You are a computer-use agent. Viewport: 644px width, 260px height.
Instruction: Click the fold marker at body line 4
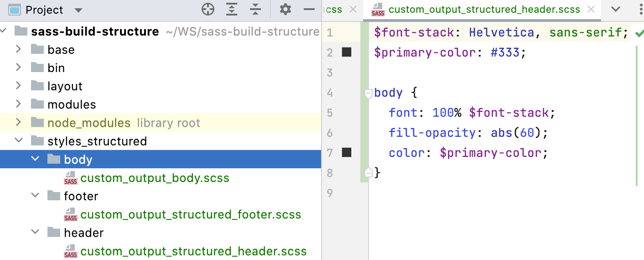click(369, 94)
